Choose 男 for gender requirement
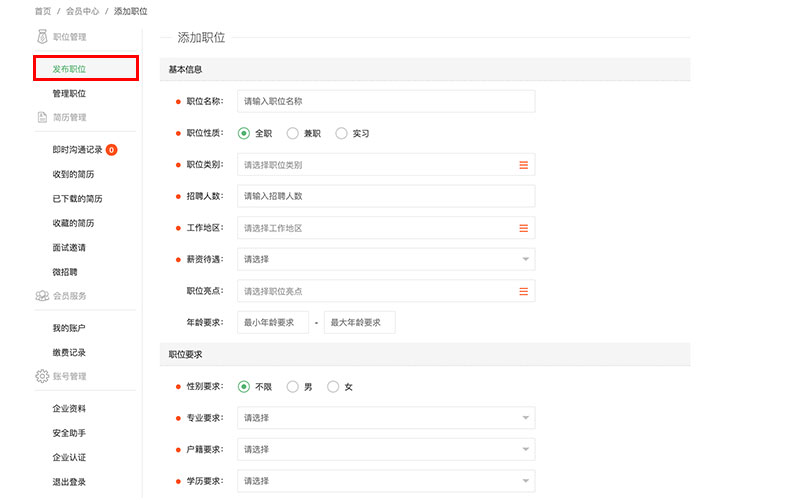The height and width of the screenshot is (500, 800). [x=293, y=387]
